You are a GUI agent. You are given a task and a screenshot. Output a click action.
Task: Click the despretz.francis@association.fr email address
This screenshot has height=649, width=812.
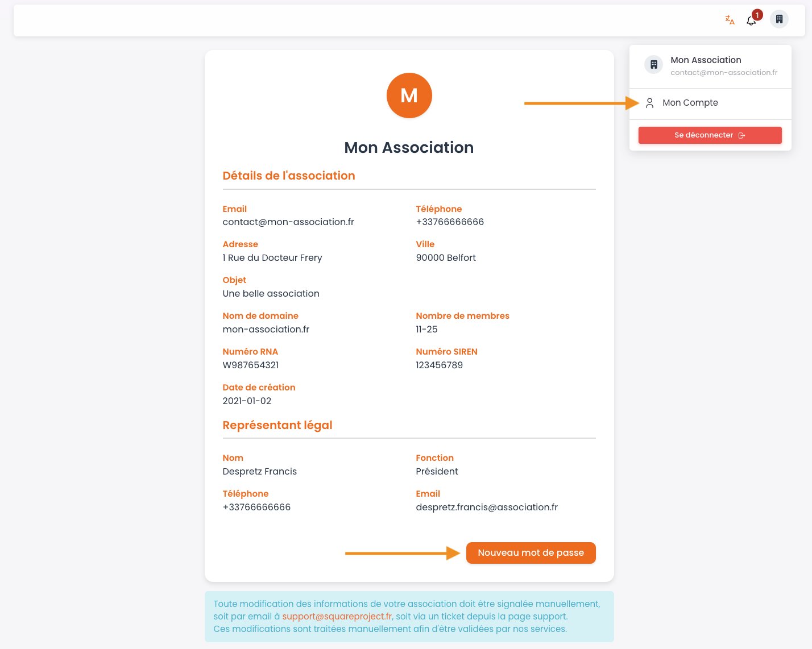pos(486,507)
